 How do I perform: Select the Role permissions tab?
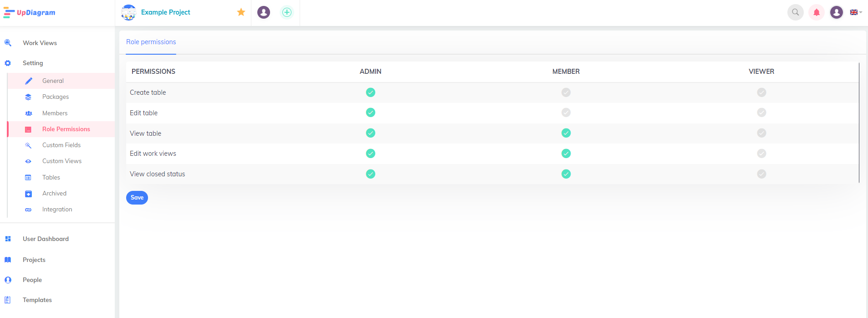pos(151,42)
